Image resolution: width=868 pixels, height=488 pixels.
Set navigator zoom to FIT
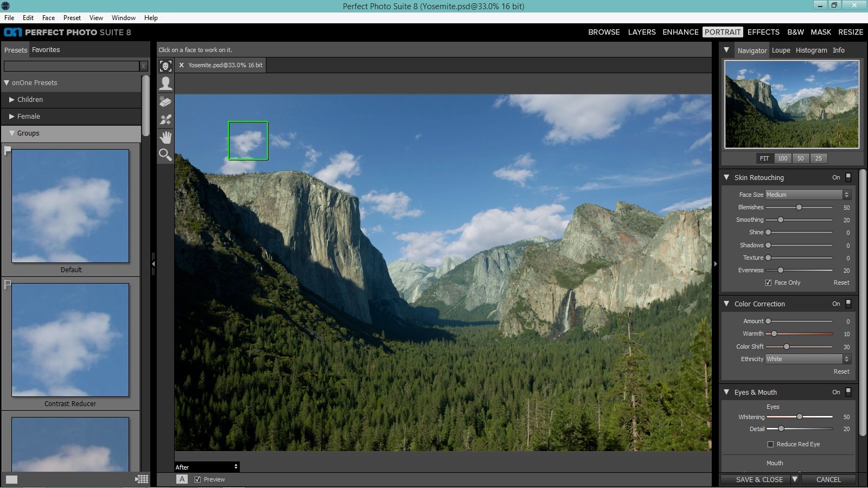764,158
